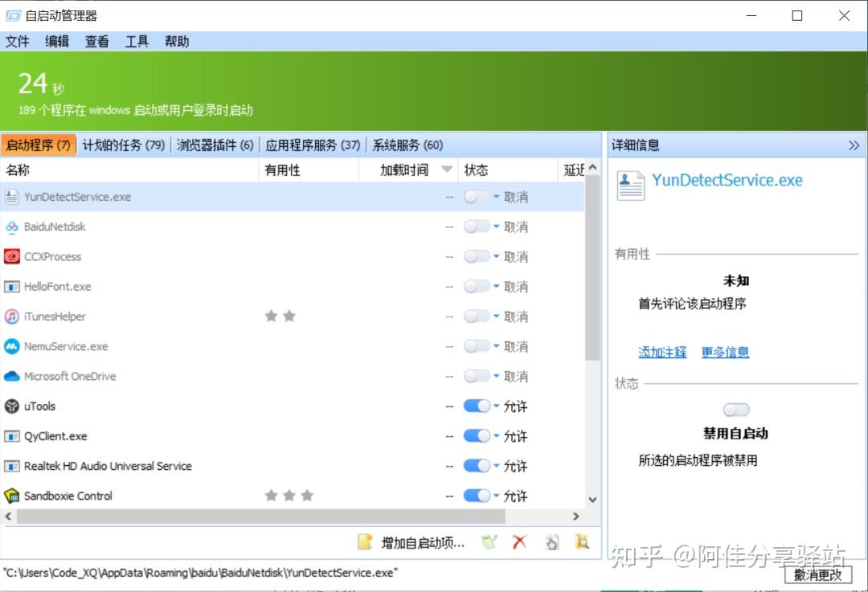Enable iTunesHelper startup toggle
The width and height of the screenshot is (868, 592).
477,316
